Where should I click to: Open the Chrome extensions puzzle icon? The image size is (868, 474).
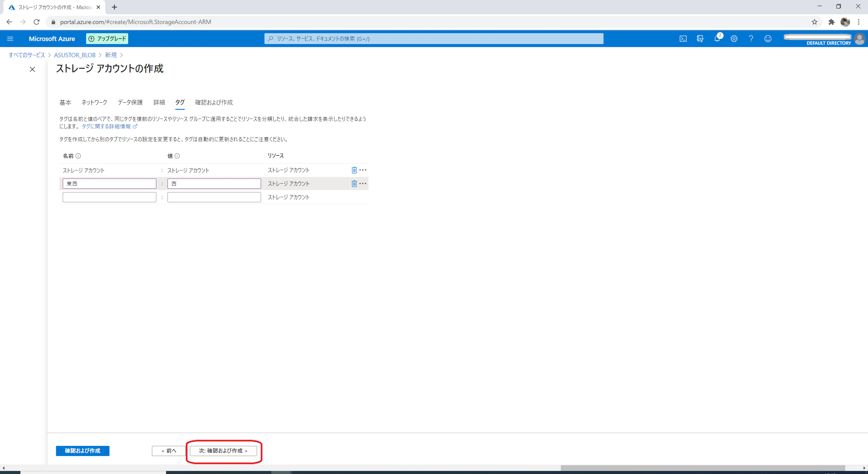click(x=831, y=22)
